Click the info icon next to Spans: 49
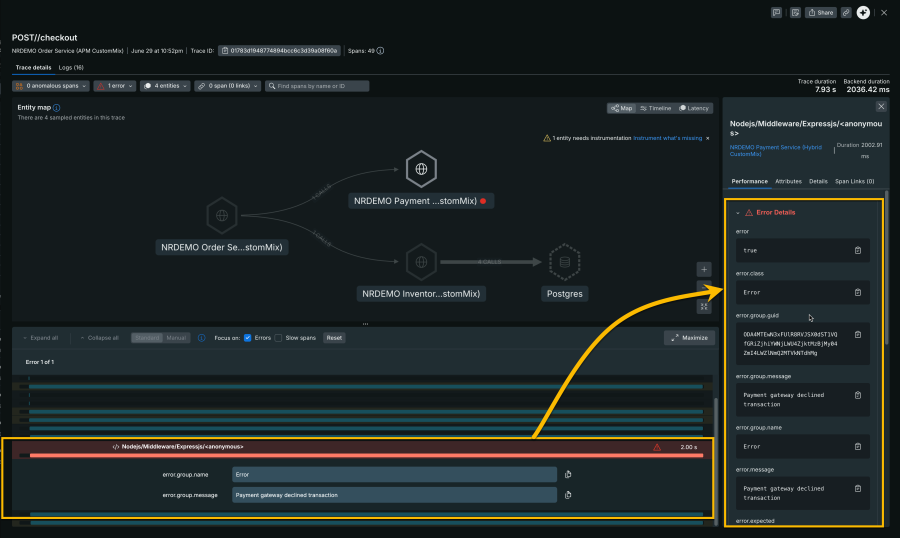Viewport: 900px width, 538px height. [380, 51]
